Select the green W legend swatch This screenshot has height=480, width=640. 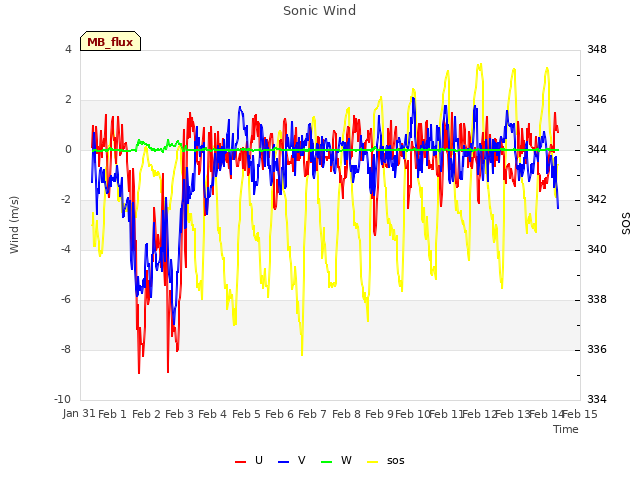pyautogui.click(x=327, y=461)
